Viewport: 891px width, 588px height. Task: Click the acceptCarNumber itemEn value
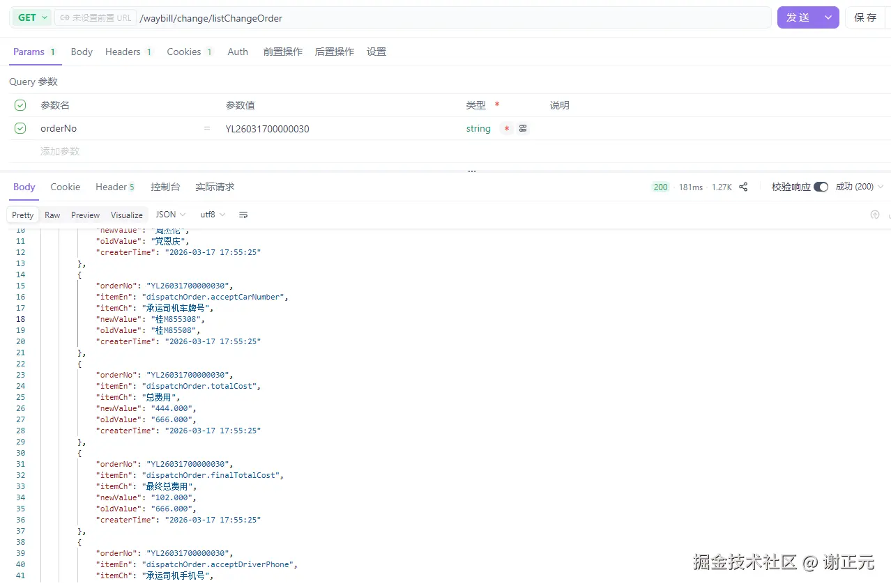pyautogui.click(x=215, y=297)
